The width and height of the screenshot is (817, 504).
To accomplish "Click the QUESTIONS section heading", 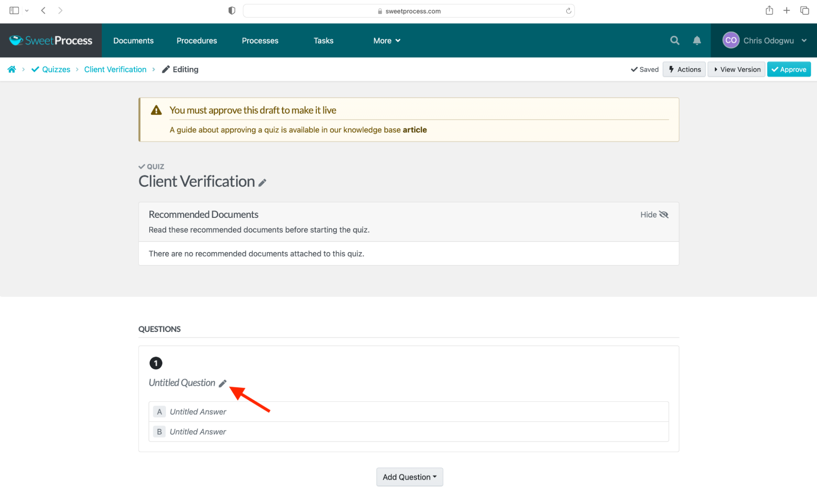I will point(159,329).
